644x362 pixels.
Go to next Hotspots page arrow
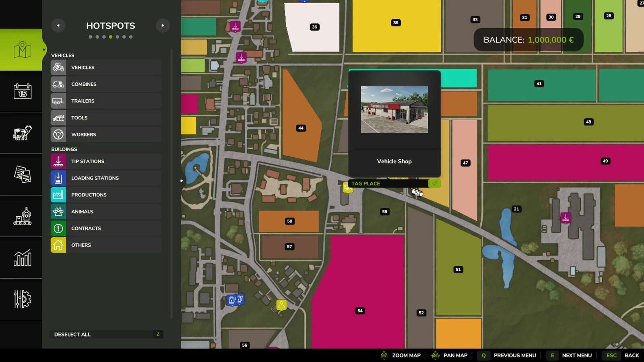163,25
